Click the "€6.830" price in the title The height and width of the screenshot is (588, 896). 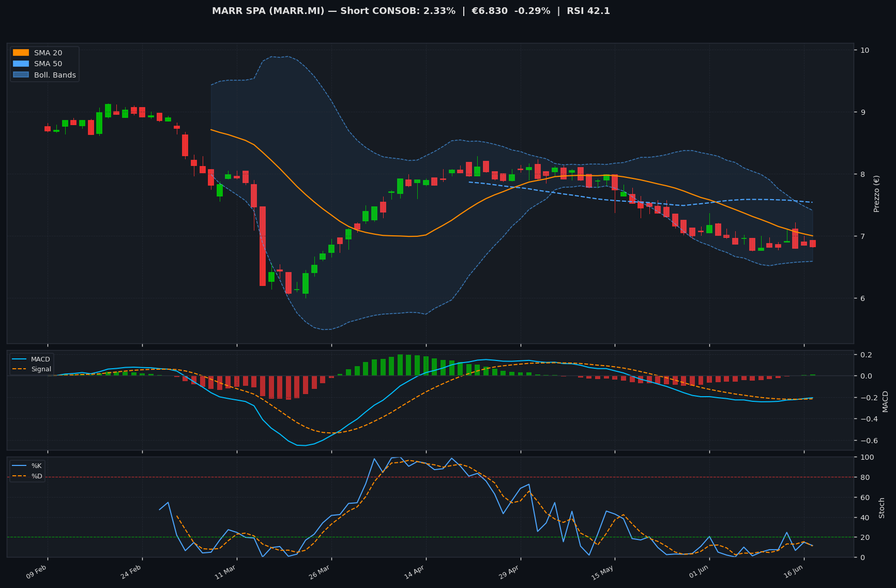pyautogui.click(x=490, y=11)
